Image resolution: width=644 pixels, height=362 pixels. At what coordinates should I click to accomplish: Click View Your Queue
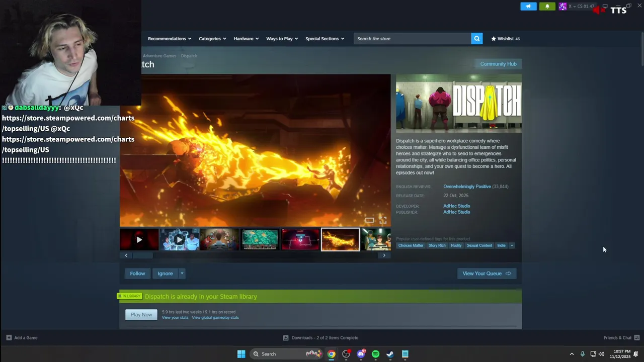[x=487, y=274]
